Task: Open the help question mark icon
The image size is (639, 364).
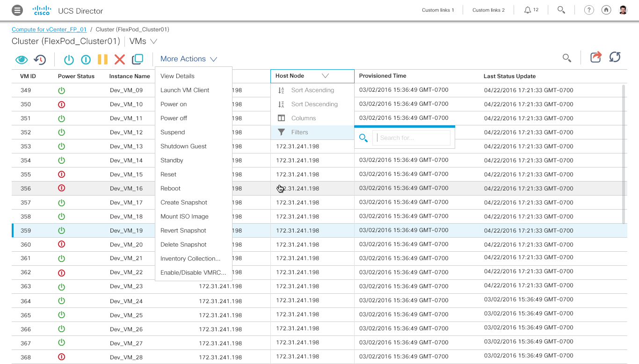Action: [589, 10]
